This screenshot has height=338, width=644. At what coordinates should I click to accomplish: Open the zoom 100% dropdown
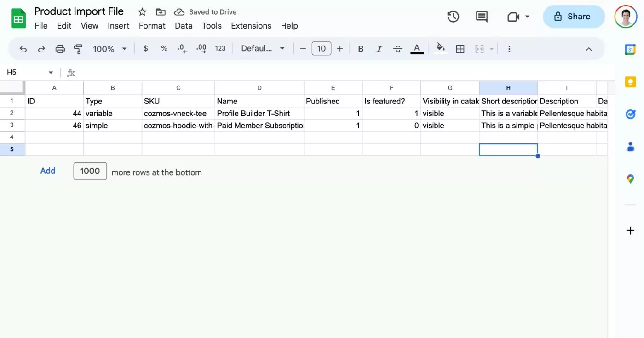pos(110,49)
